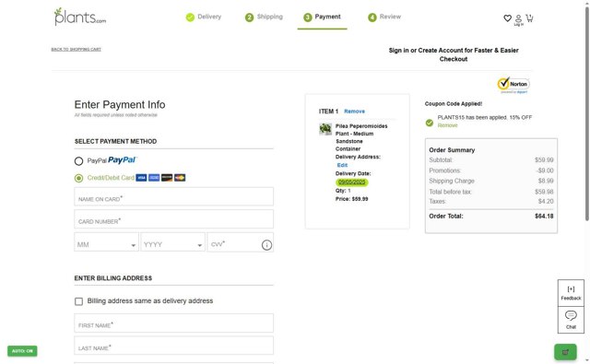Go to Review checkout step
The height and width of the screenshot is (364, 590).
(x=384, y=17)
